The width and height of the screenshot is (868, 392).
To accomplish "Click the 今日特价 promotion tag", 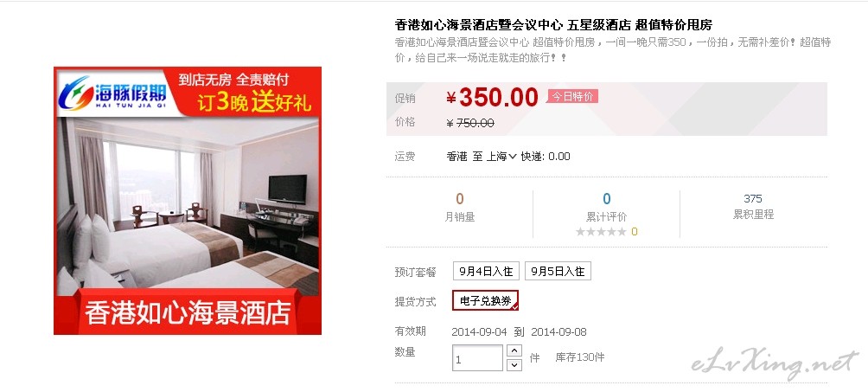I will [x=572, y=96].
